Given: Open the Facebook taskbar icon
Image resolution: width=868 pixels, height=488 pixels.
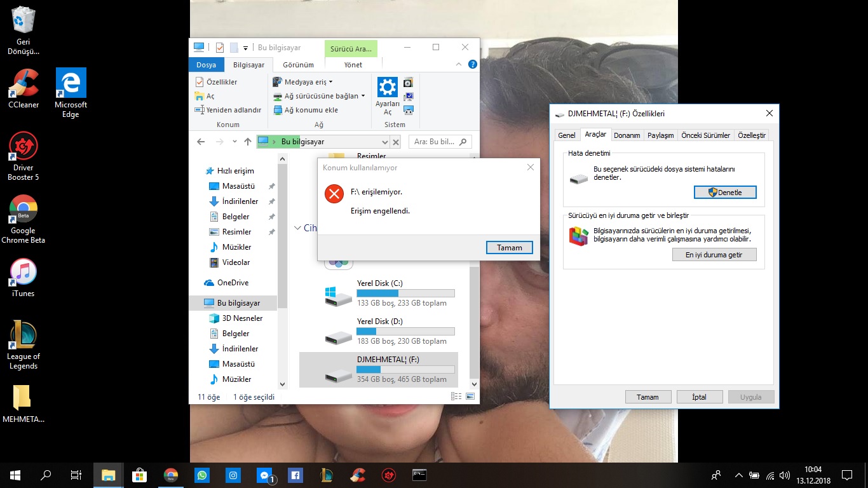Looking at the screenshot, I should (x=295, y=475).
